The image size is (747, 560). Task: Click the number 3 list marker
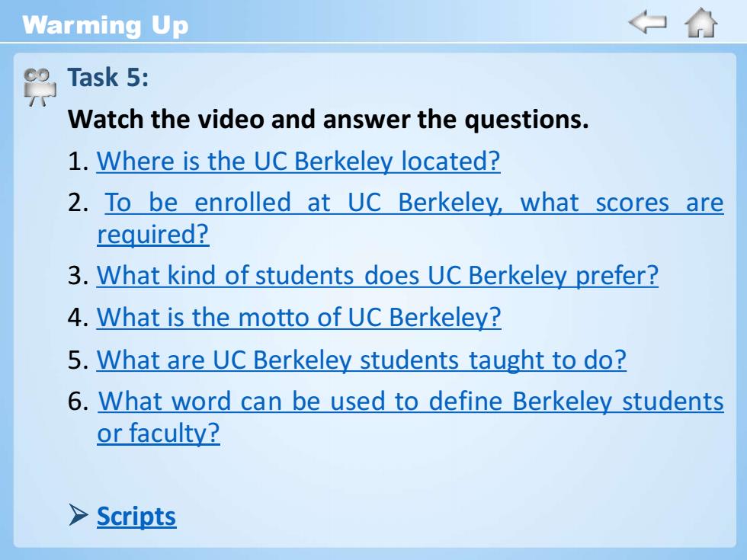tap(78, 276)
